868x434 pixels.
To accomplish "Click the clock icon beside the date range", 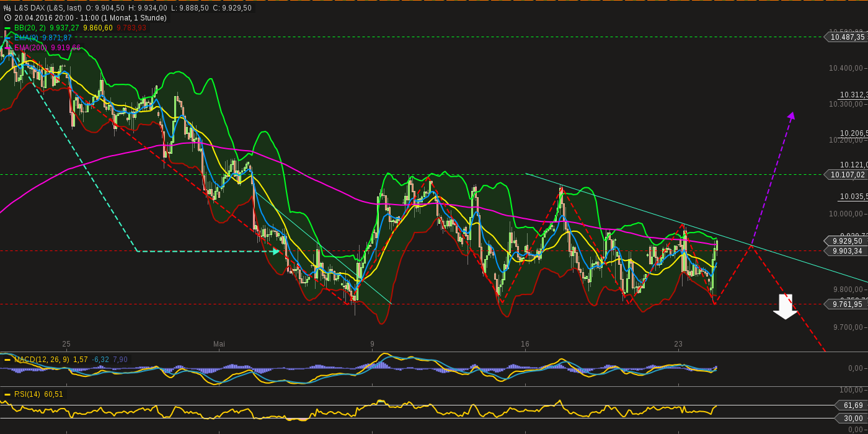I will click(x=7, y=18).
